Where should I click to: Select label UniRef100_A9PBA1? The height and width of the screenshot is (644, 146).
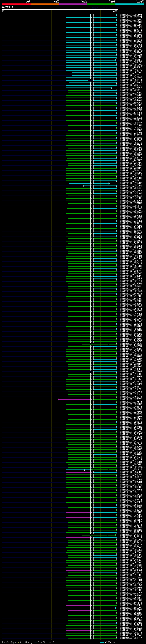pos(131,32)
